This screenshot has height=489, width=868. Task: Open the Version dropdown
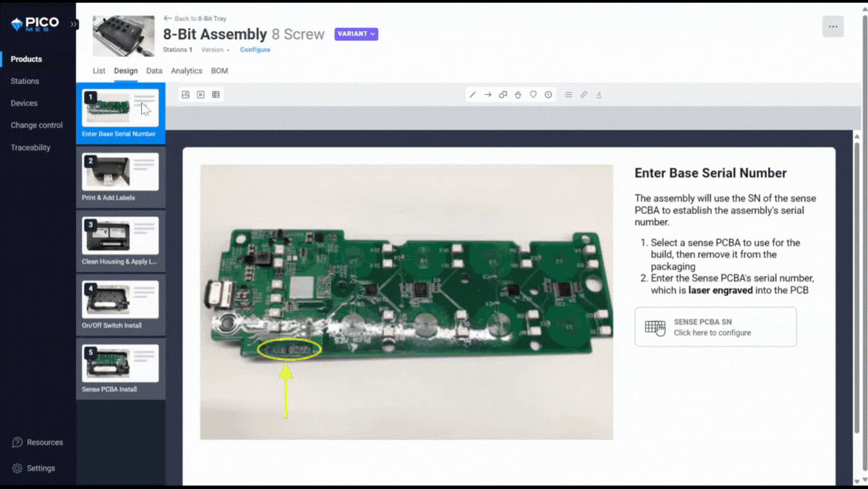click(x=215, y=50)
